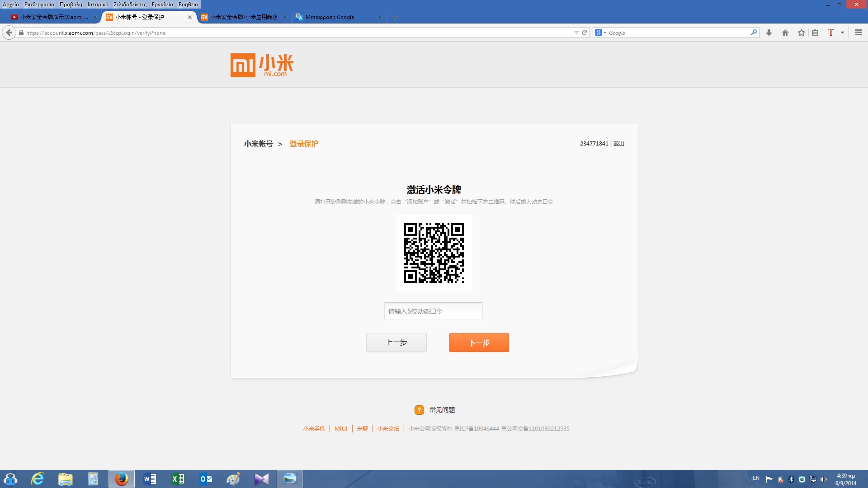Open Excel from the Windows taskbar
The height and width of the screenshot is (488, 868).
[178, 479]
